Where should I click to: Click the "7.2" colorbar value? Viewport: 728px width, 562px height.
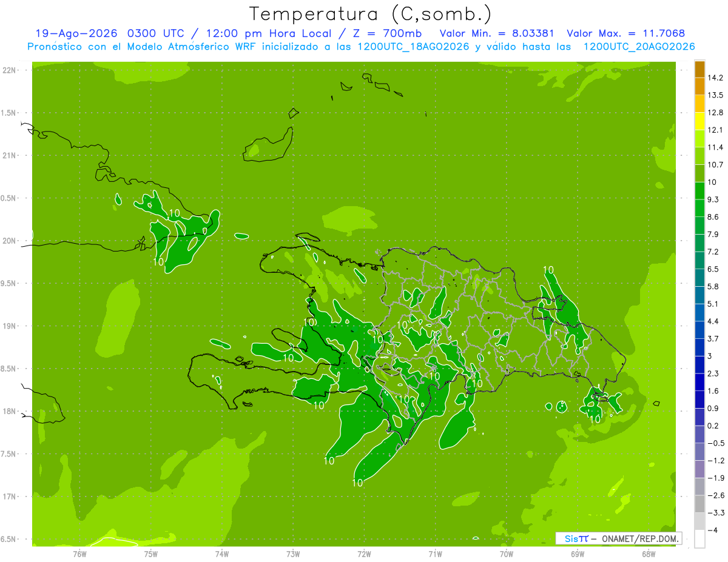pyautogui.click(x=713, y=252)
